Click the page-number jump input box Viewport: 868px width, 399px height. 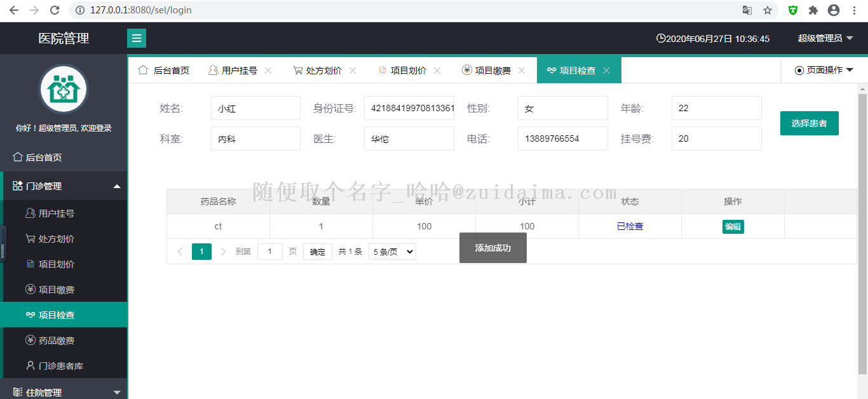[x=270, y=252]
